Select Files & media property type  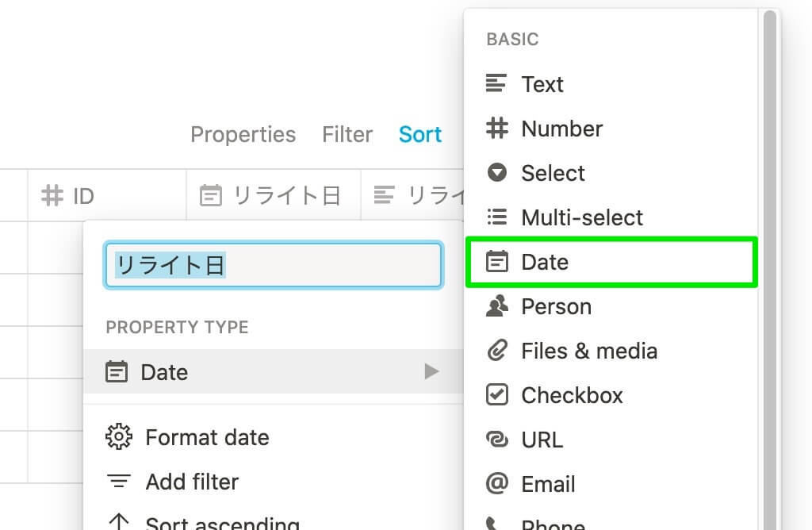(x=611, y=351)
